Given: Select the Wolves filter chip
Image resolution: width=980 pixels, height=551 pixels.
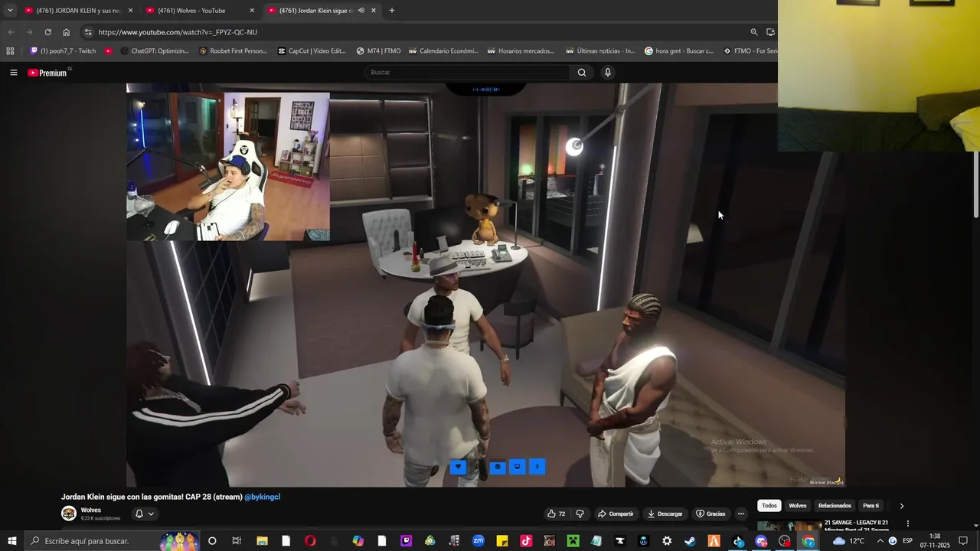Looking at the screenshot, I should click(x=798, y=506).
